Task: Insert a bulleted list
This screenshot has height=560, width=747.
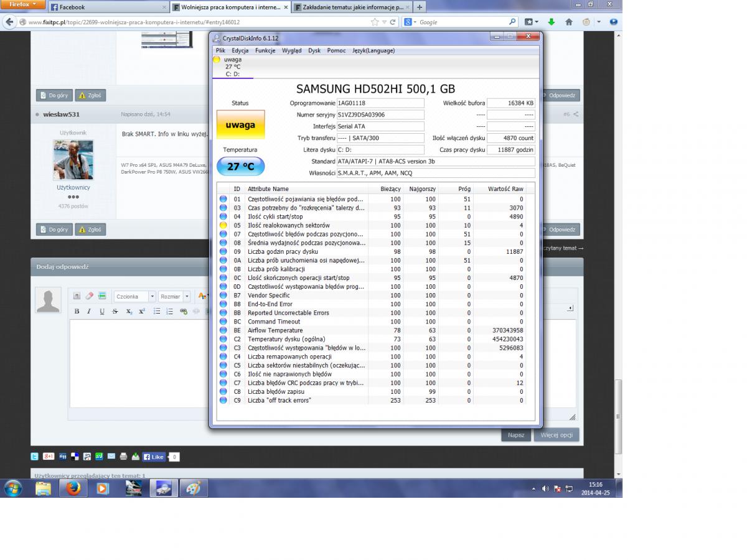Action: point(157,311)
